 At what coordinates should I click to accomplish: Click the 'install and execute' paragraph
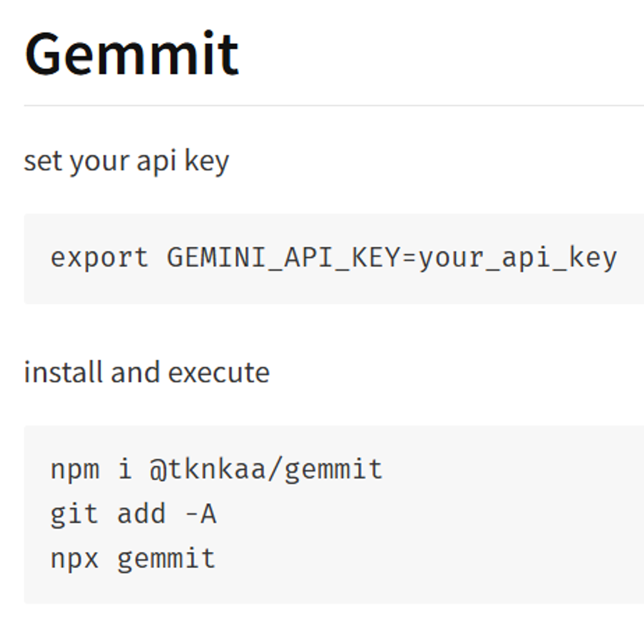tap(147, 372)
